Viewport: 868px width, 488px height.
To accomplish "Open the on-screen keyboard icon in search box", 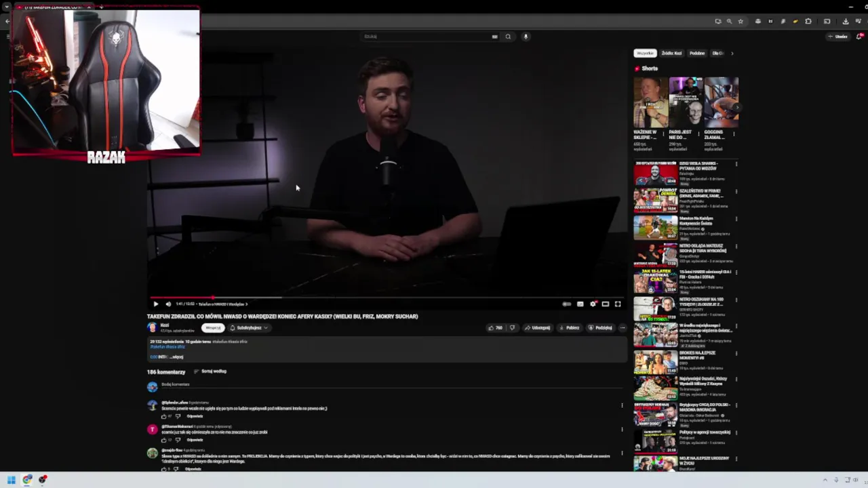I will coord(494,37).
